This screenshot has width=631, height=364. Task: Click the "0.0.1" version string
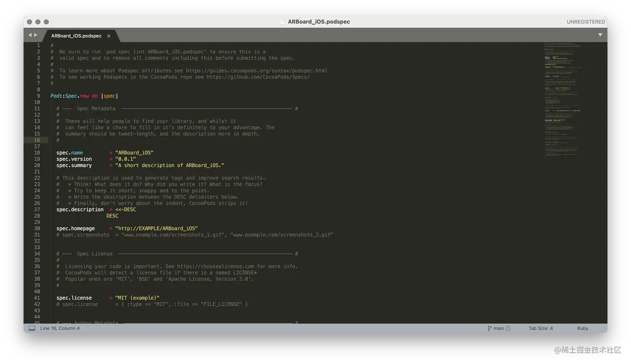125,159
